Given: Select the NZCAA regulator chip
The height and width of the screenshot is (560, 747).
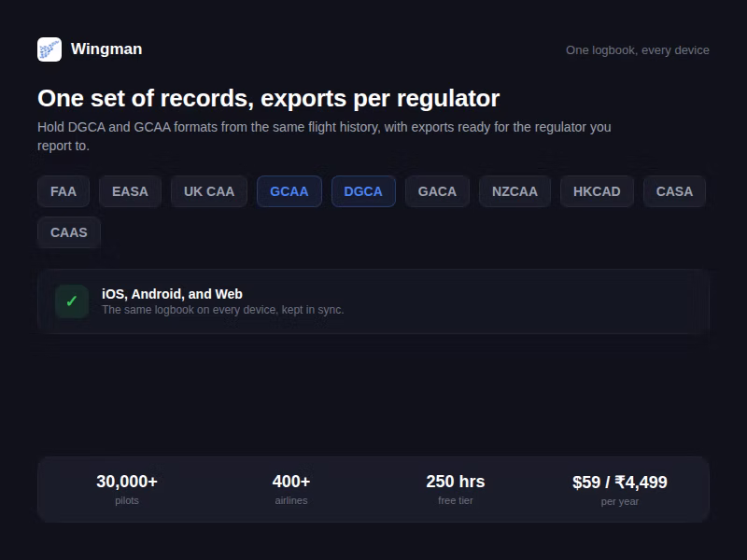Looking at the screenshot, I should coord(515,191).
